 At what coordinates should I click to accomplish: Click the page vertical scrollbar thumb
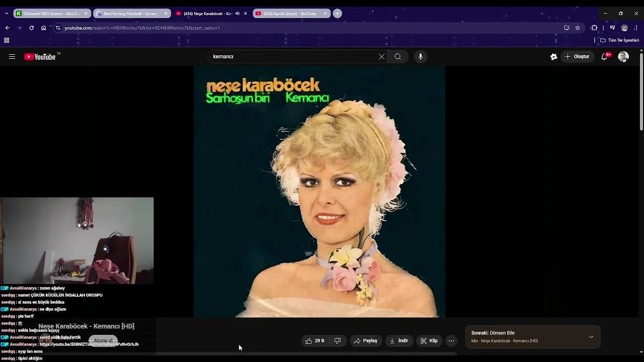641,92
